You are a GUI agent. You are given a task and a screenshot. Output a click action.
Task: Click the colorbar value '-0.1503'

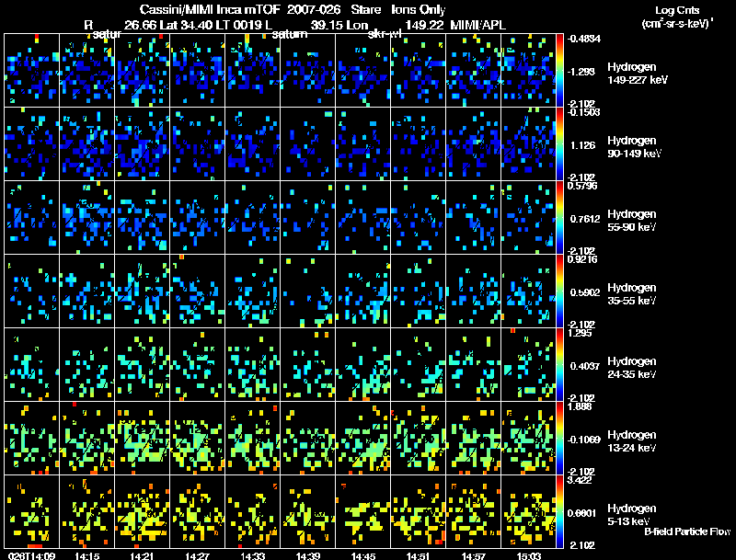(584, 112)
